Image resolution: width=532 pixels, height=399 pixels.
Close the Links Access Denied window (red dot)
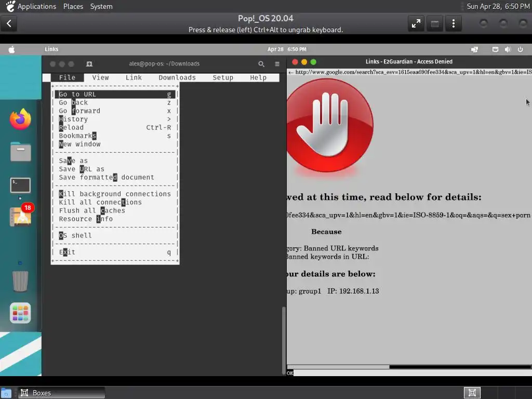pos(295,62)
